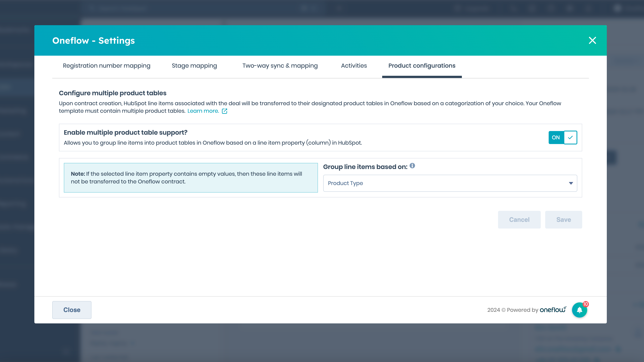Switch to Registration number mapping tab
The image size is (644, 362).
click(x=107, y=66)
